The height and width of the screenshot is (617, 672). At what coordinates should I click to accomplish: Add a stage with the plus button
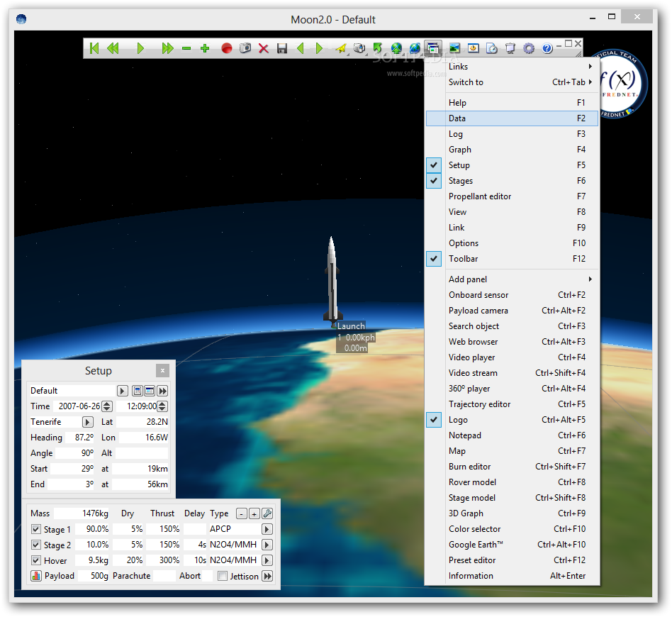click(254, 513)
